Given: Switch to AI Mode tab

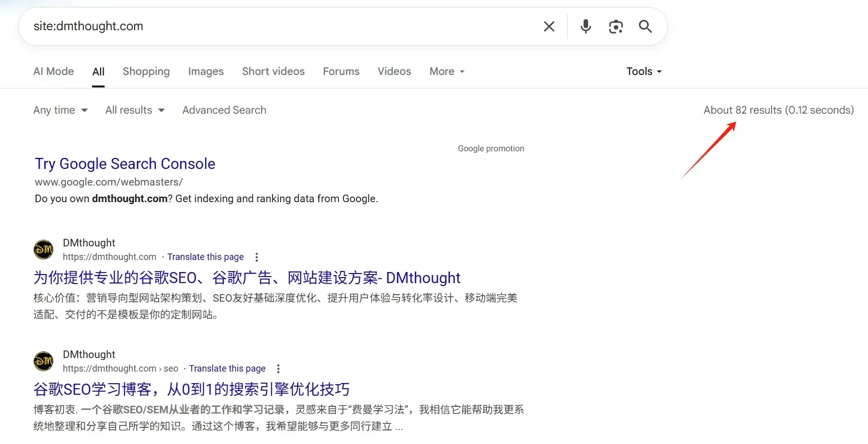Looking at the screenshot, I should pyautogui.click(x=53, y=71).
